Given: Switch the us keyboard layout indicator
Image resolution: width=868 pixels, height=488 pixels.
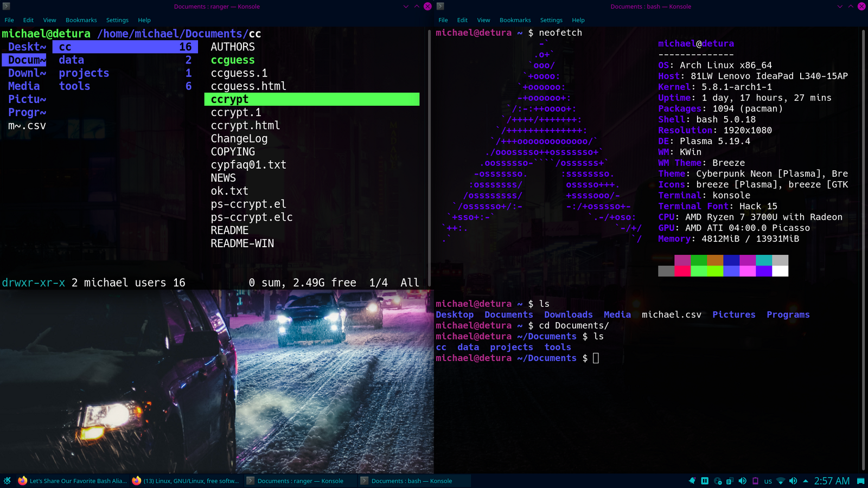Looking at the screenshot, I should (x=768, y=481).
